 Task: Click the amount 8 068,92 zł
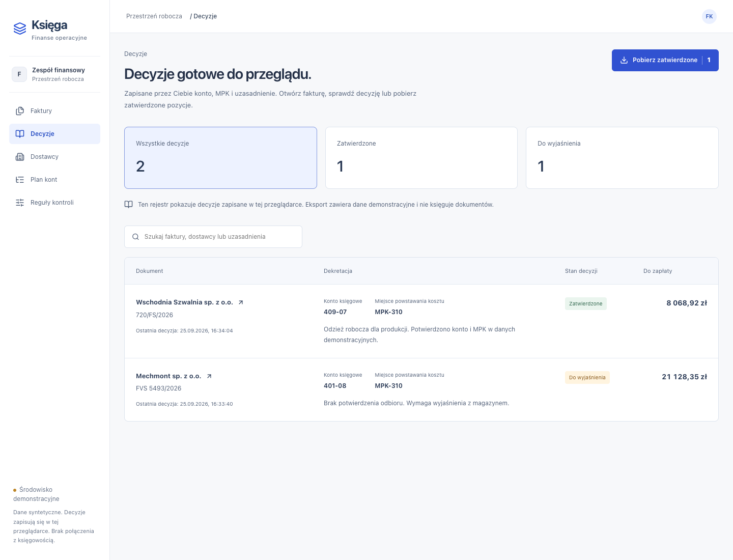coord(687,303)
